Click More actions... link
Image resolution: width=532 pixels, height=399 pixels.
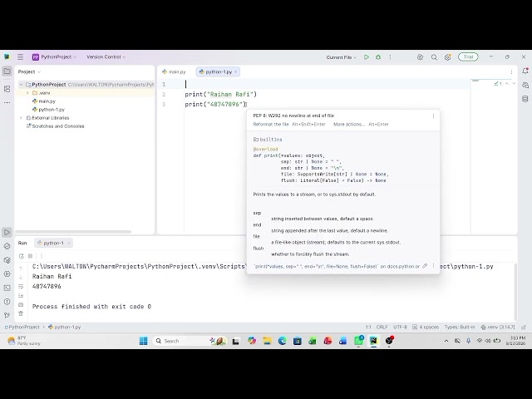coord(349,124)
